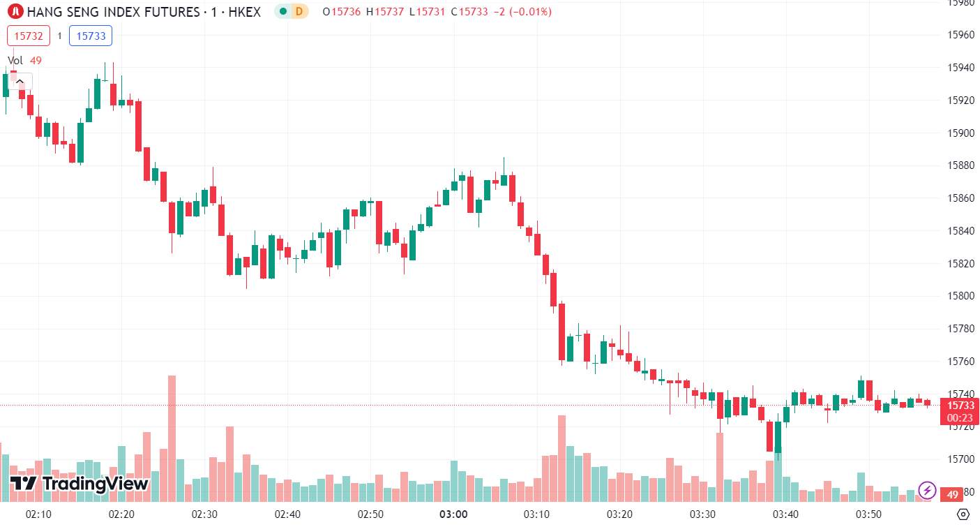Viewport: 980px width, 527px height.
Task: Click the 03:50 time axis label
Action: pyautogui.click(x=869, y=514)
